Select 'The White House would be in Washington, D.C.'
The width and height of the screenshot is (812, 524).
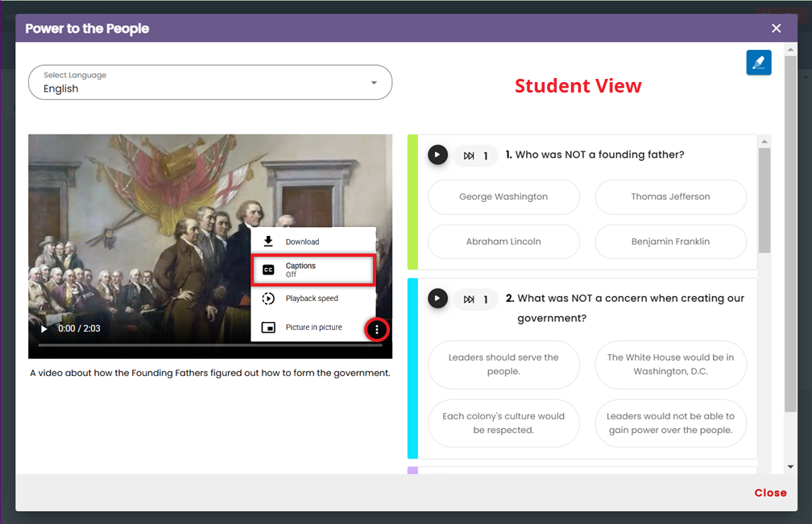pyautogui.click(x=670, y=365)
